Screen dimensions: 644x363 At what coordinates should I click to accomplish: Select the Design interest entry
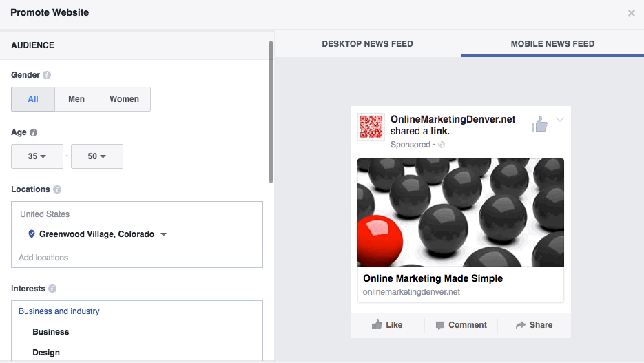click(x=46, y=353)
